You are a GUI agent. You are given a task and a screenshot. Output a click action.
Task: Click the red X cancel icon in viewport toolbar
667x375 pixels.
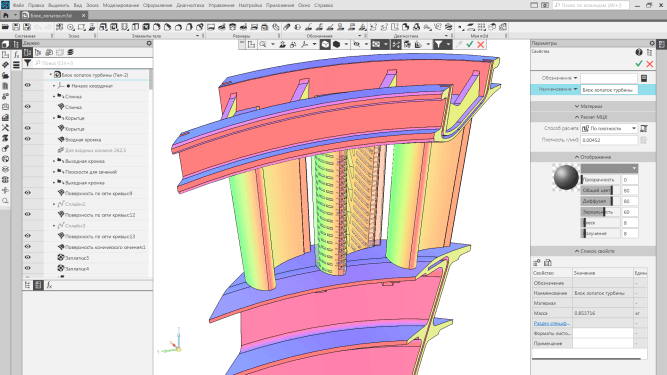click(481, 45)
